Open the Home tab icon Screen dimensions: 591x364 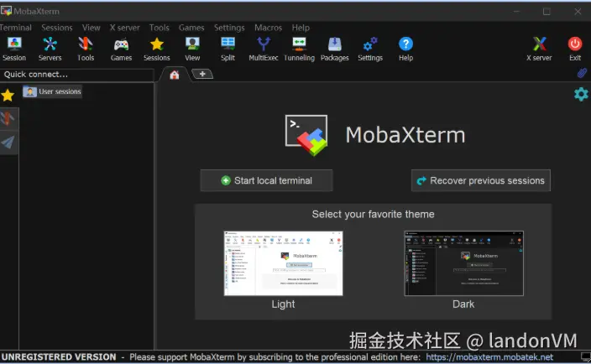click(174, 75)
